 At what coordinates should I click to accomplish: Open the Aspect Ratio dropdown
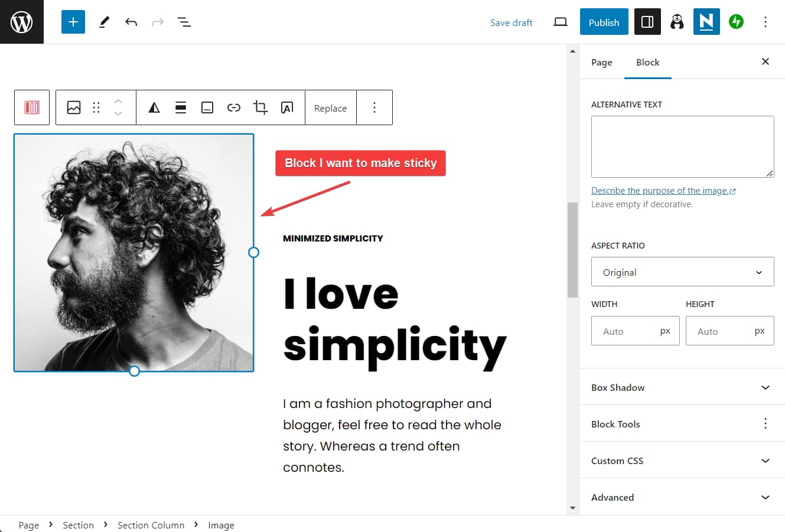(682, 272)
